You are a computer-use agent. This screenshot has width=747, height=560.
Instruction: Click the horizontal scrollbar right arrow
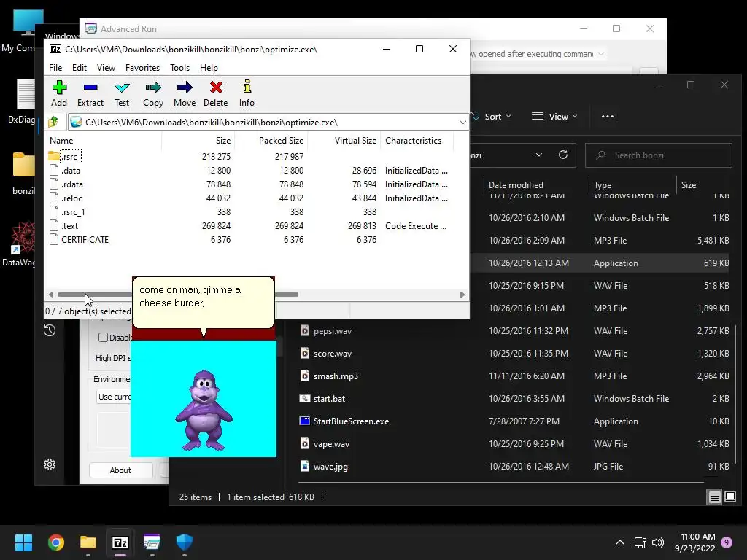[x=462, y=295]
